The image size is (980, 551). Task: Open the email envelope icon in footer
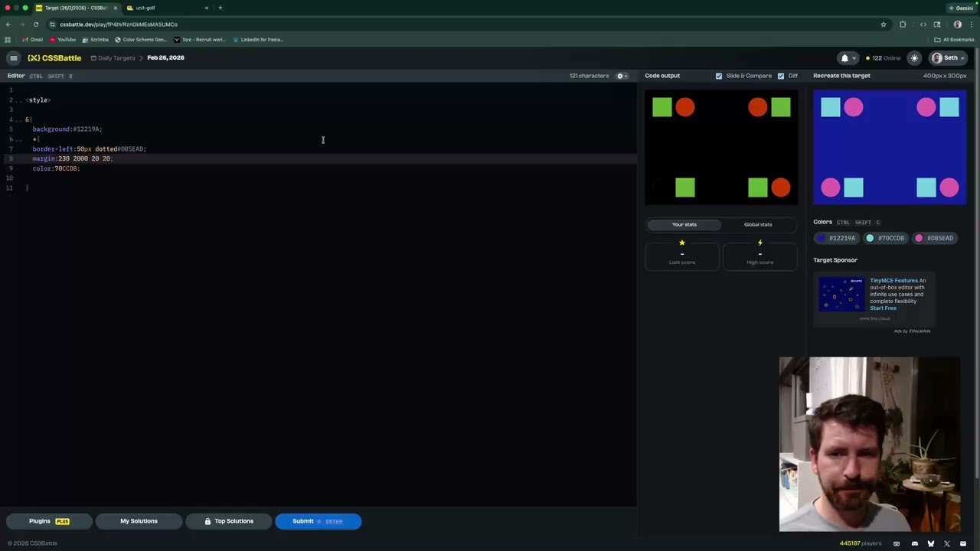click(963, 543)
